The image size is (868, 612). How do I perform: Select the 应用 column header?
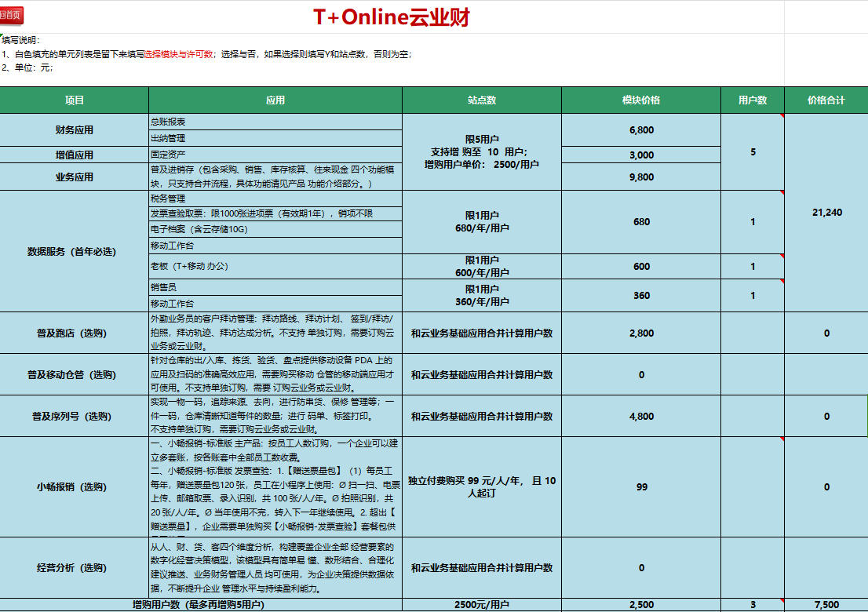coord(275,100)
